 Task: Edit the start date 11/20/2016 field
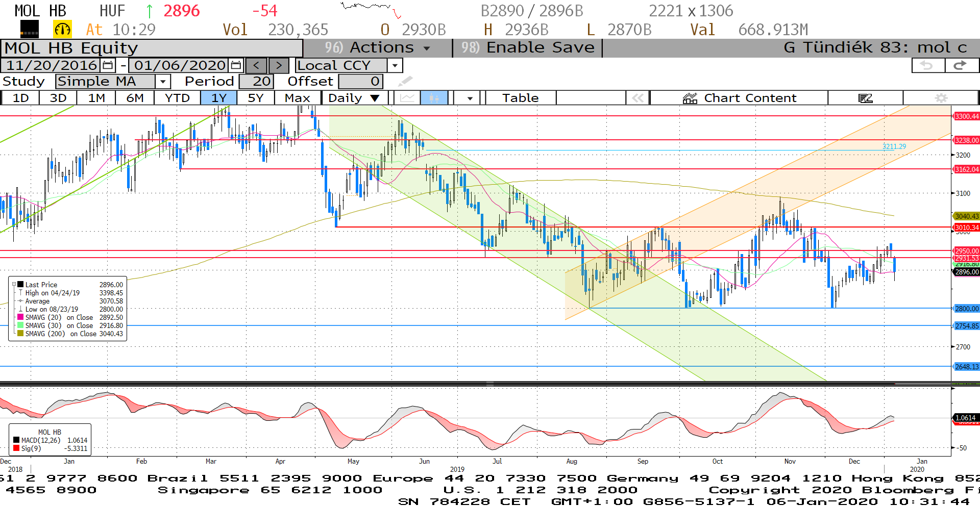click(x=52, y=65)
